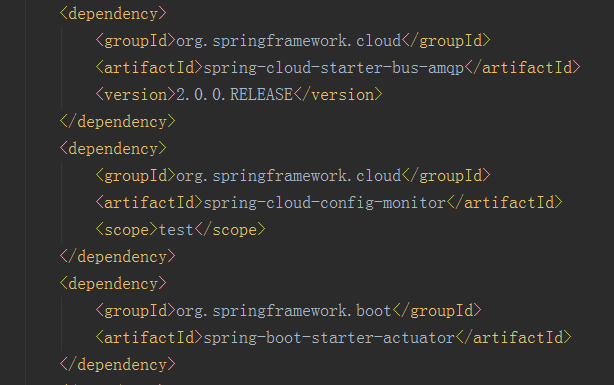The image size is (614, 385).
Task: Place cursor in 2.0.0.RELEASE version text
Action: (x=235, y=95)
